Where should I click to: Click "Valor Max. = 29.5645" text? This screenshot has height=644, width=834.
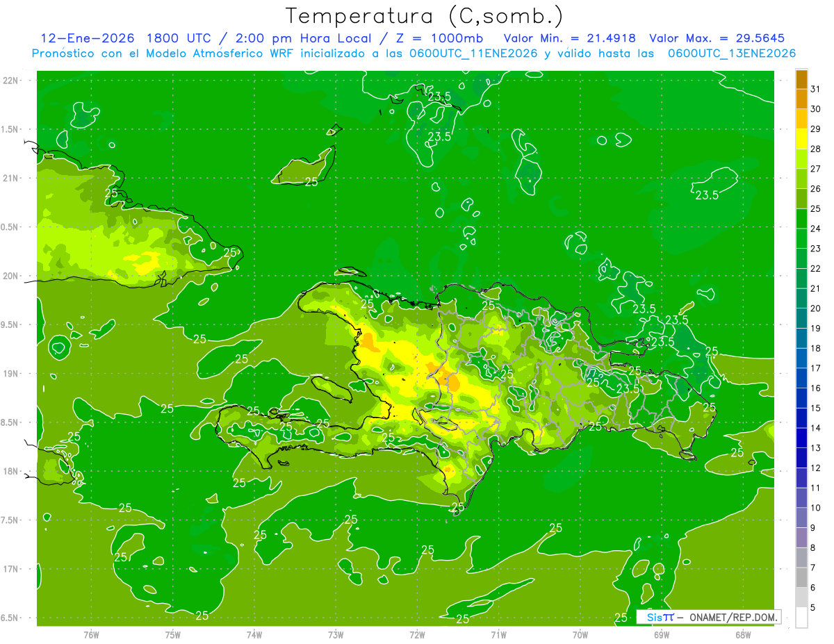[x=717, y=38]
